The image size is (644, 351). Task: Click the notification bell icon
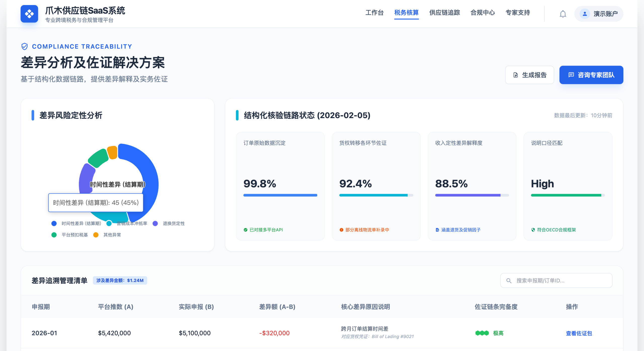563,14
